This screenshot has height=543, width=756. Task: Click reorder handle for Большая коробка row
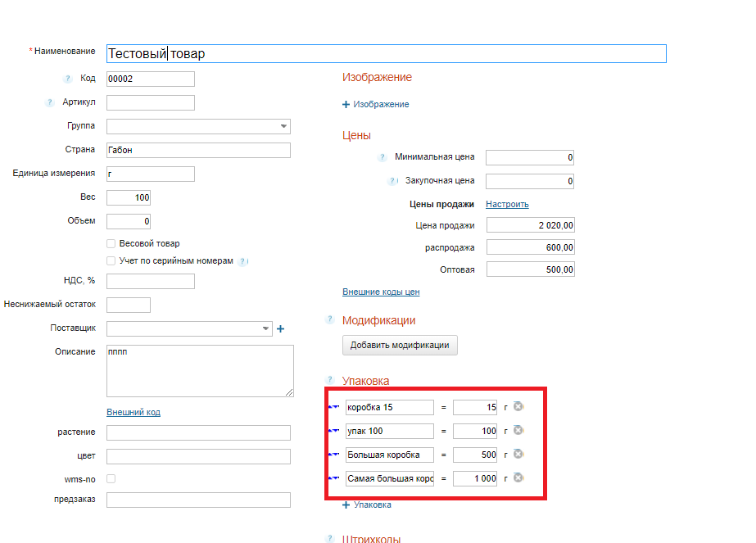click(x=333, y=455)
